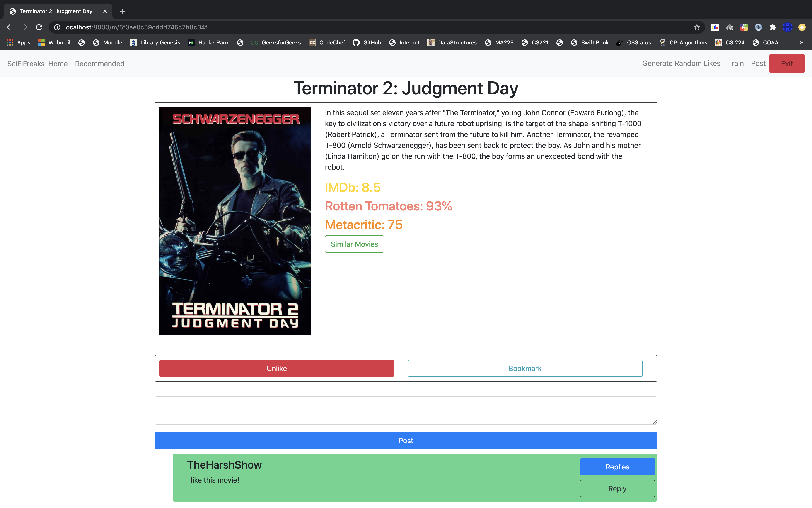Open the Internet bookmark
The image size is (812, 508).
404,43
